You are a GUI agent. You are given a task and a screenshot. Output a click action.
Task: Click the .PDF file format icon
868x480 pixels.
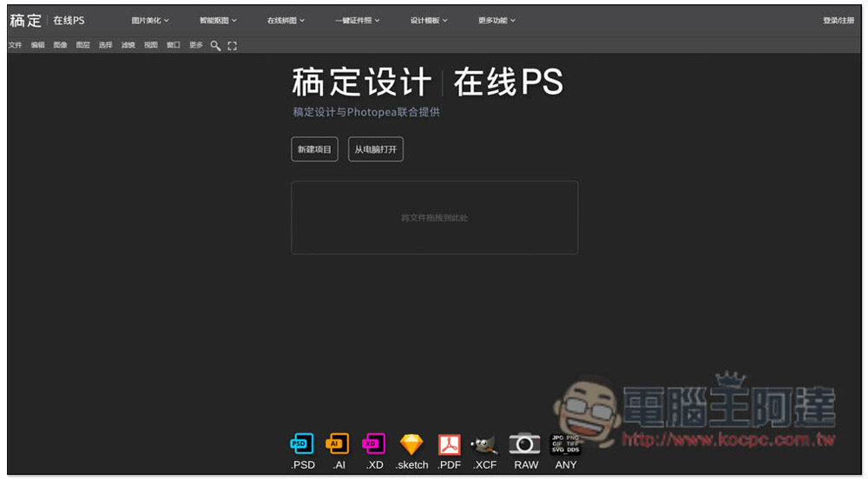click(449, 444)
